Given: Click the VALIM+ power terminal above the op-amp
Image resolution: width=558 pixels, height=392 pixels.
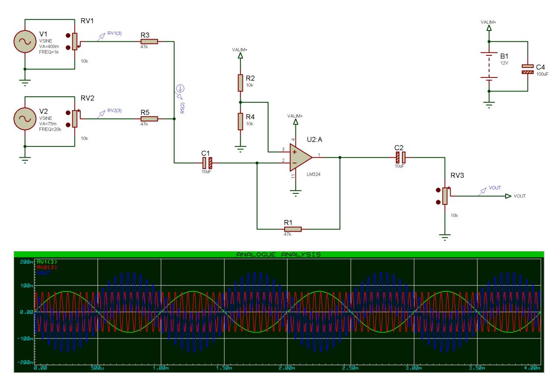Looking at the screenshot, I should point(296,122).
